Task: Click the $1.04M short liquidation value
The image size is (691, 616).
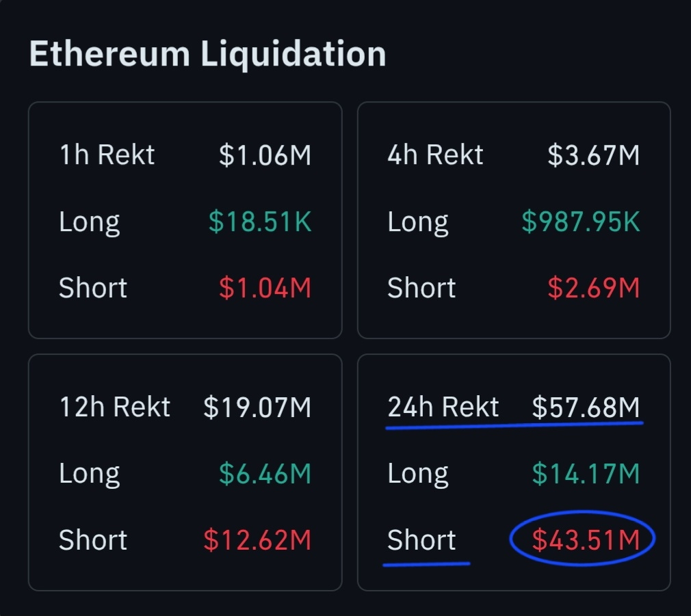Action: (265, 288)
